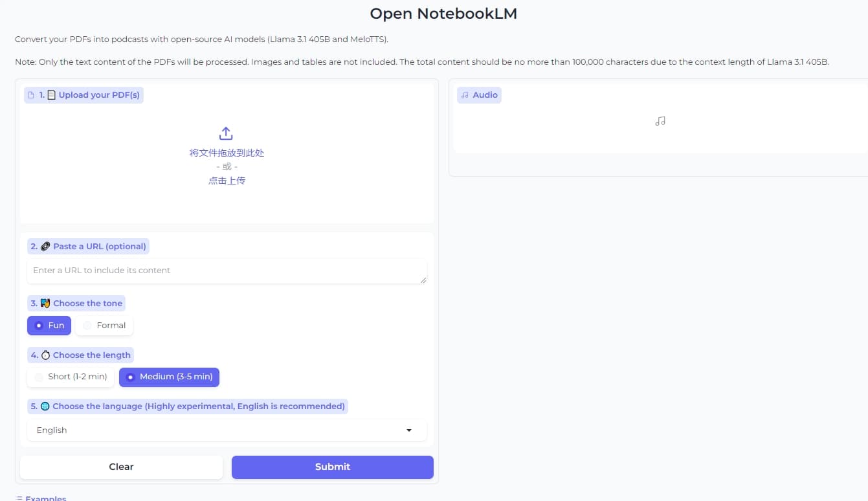Open the language dropdown showing English
The height and width of the screenshot is (501, 868).
tap(227, 430)
